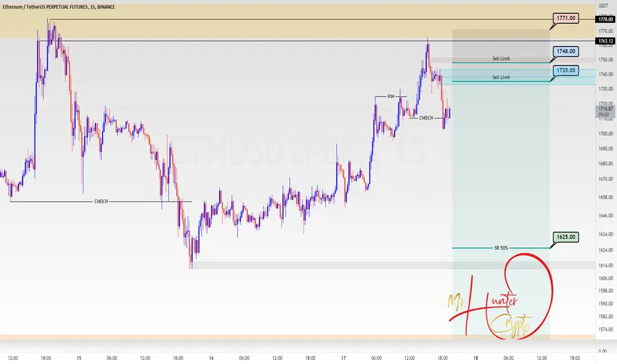Click 1574.00 on the price axis

point(606,330)
